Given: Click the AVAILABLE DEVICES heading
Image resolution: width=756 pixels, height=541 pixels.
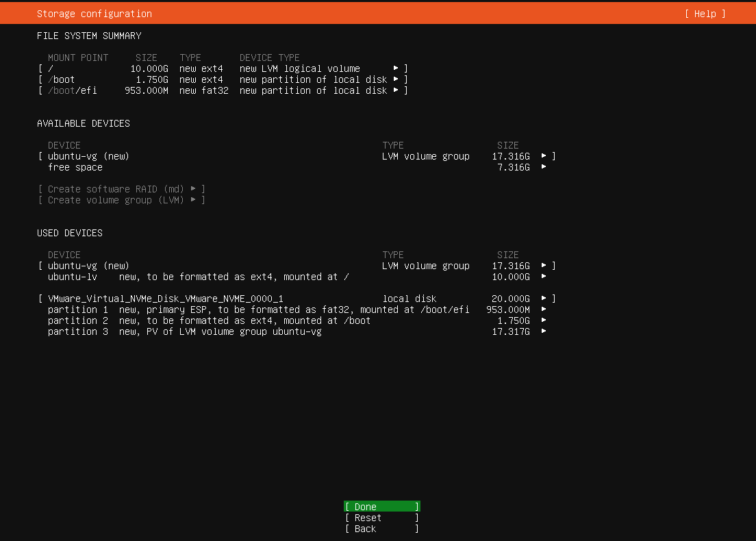Looking at the screenshot, I should point(84,123).
